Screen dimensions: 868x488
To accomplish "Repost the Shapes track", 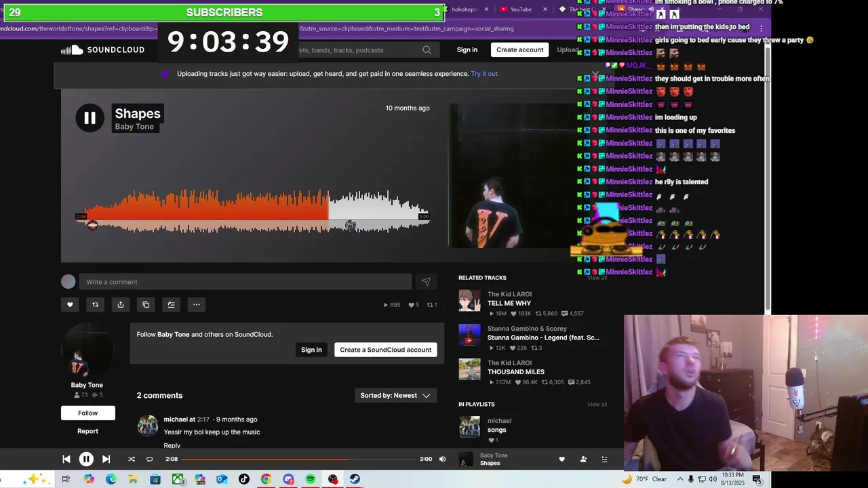I will coord(95,304).
